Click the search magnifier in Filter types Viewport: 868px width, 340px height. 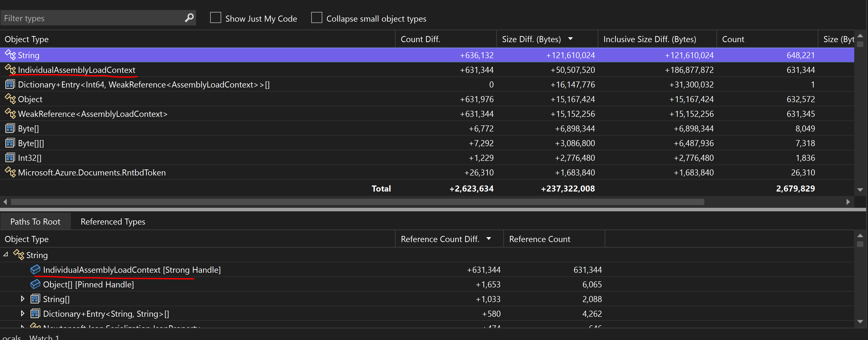189,18
